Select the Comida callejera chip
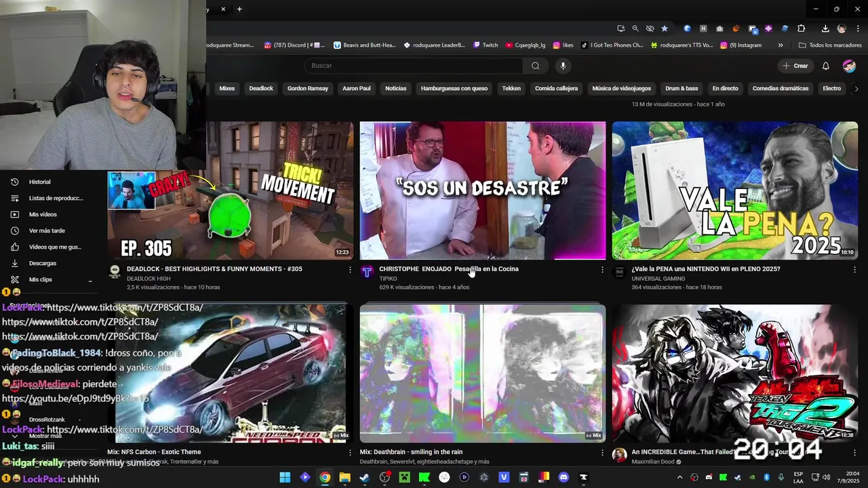This screenshot has width=868, height=488. coord(556,88)
